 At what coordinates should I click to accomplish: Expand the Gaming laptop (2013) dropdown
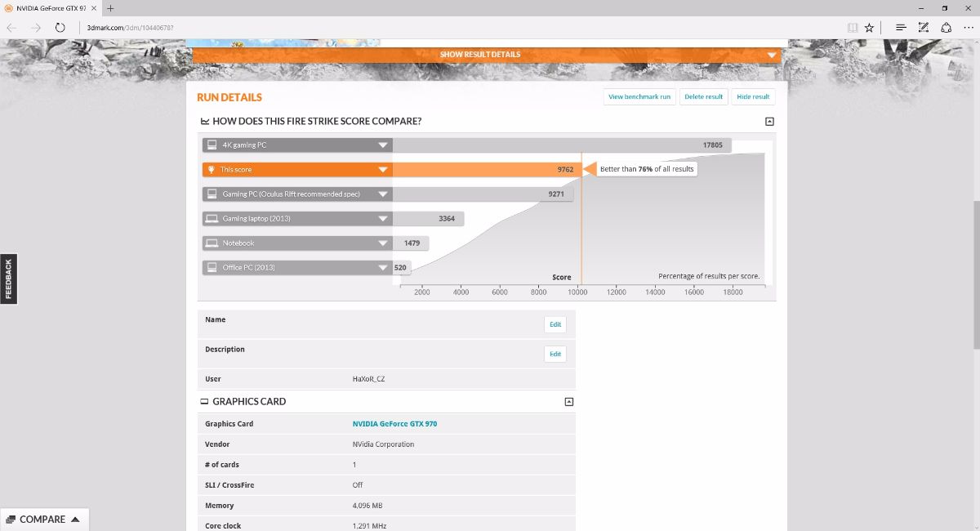point(382,219)
